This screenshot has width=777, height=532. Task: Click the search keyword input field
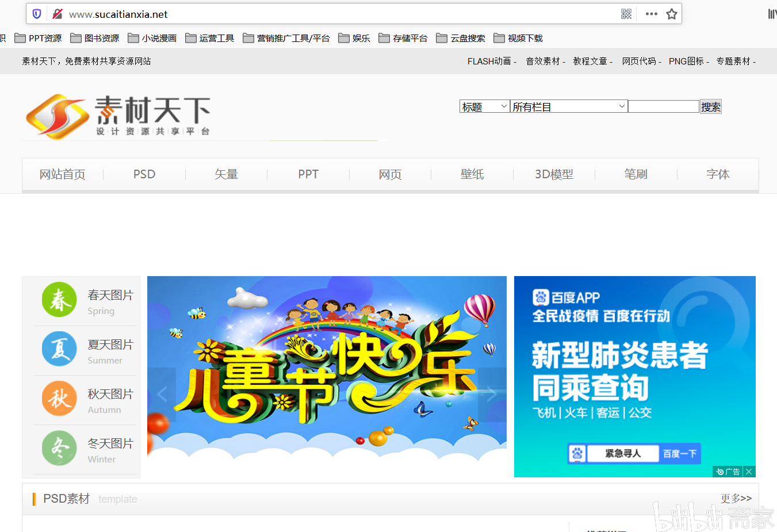(x=664, y=106)
